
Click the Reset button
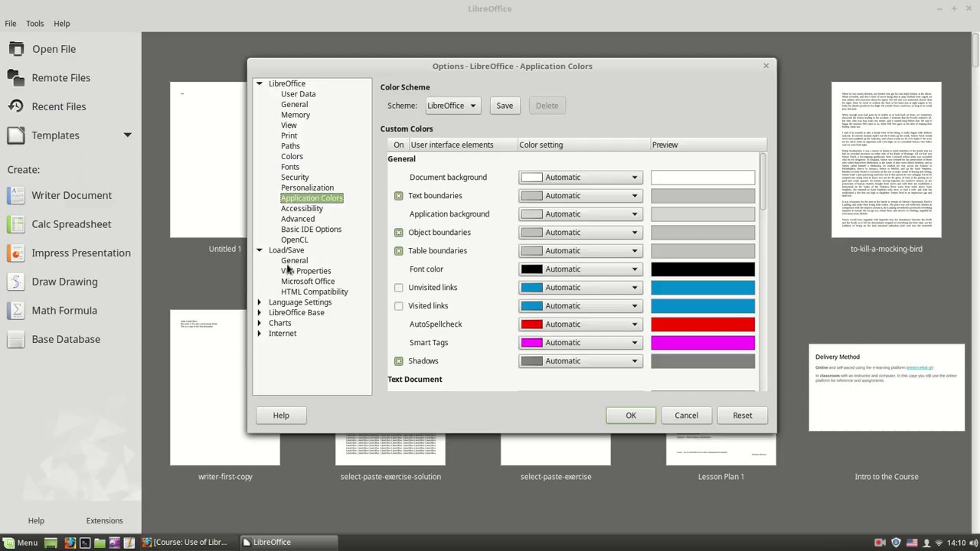tap(742, 416)
